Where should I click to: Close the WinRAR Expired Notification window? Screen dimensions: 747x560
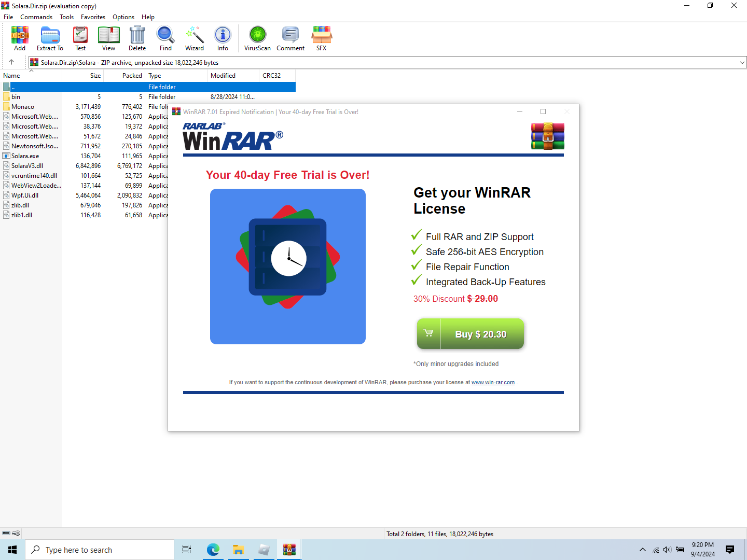coord(566,111)
